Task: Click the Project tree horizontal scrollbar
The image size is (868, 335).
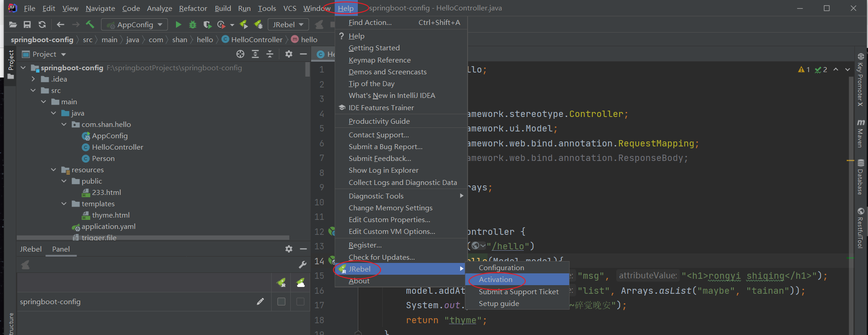Action: tap(153, 238)
